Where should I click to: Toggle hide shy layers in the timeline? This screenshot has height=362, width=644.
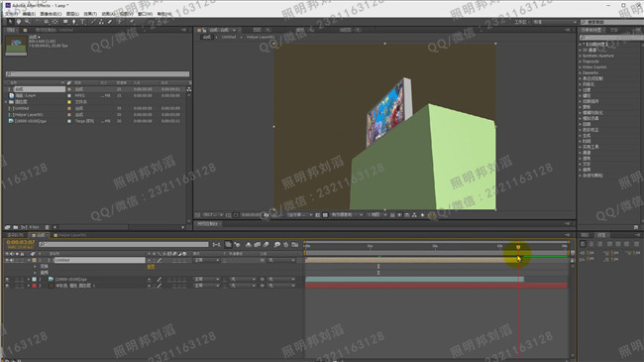pyautogui.click(x=248, y=244)
